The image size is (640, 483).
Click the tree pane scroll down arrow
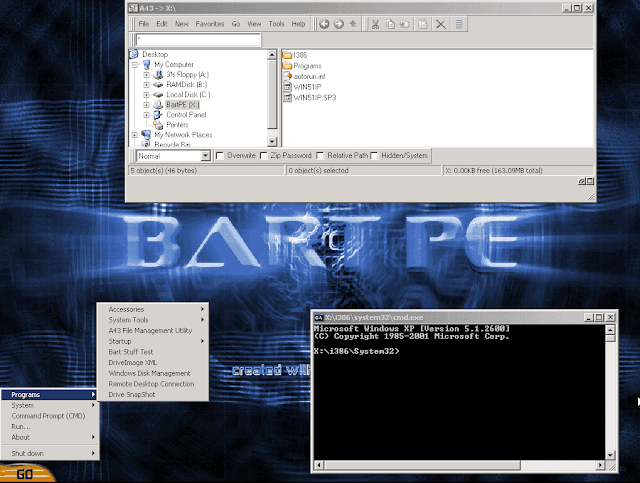pos(272,142)
